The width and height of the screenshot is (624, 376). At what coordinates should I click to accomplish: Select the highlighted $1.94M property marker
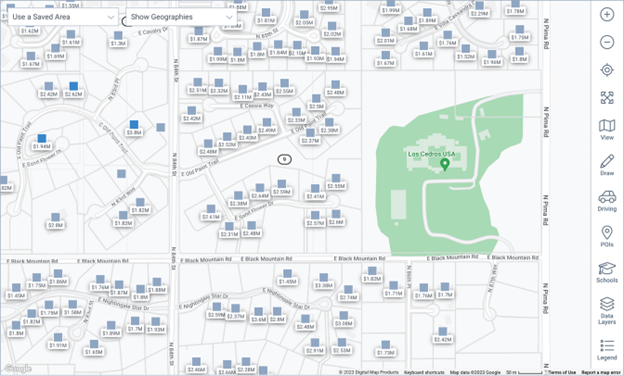coord(42,142)
